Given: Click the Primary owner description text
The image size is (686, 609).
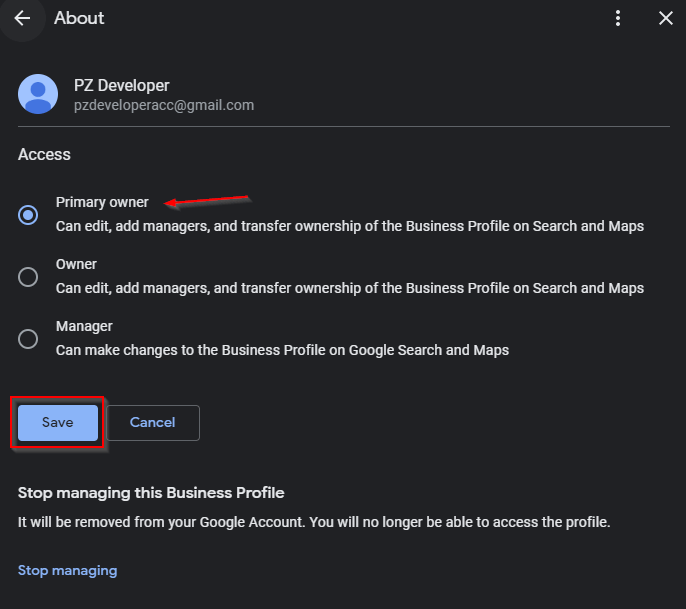Looking at the screenshot, I should (x=349, y=226).
